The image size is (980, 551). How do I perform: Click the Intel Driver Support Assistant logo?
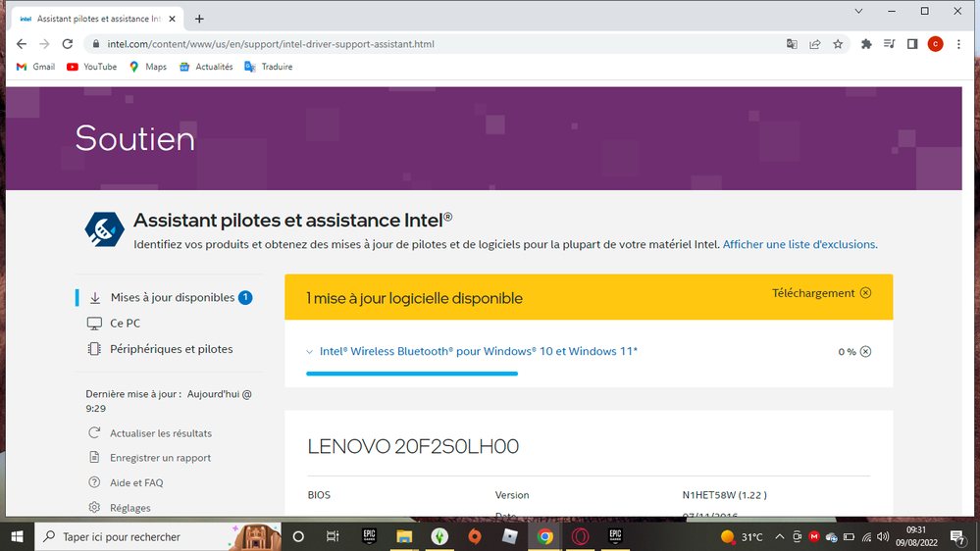(104, 229)
